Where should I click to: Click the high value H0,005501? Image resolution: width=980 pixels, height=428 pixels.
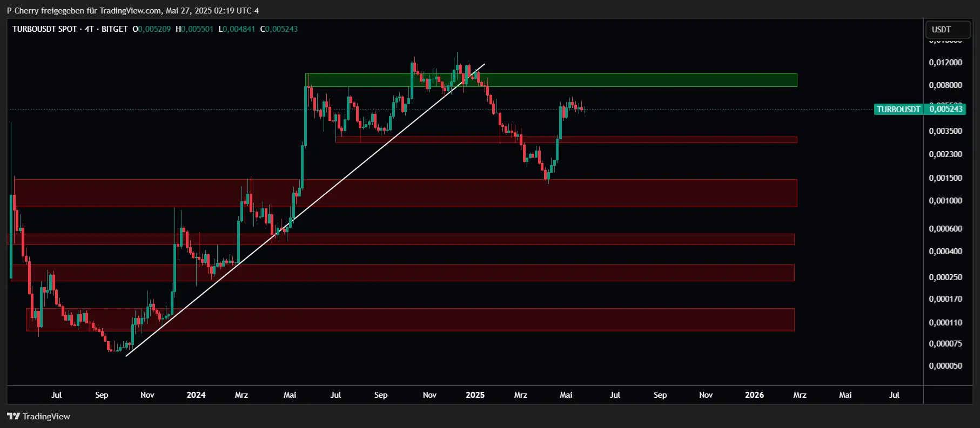tap(194, 29)
